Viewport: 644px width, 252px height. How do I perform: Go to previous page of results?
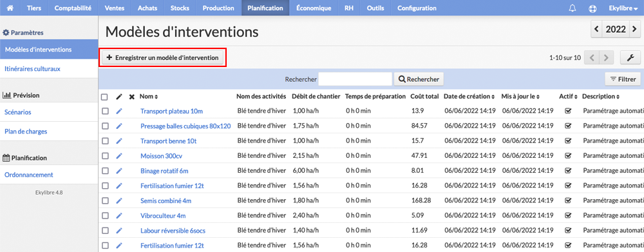click(x=591, y=58)
